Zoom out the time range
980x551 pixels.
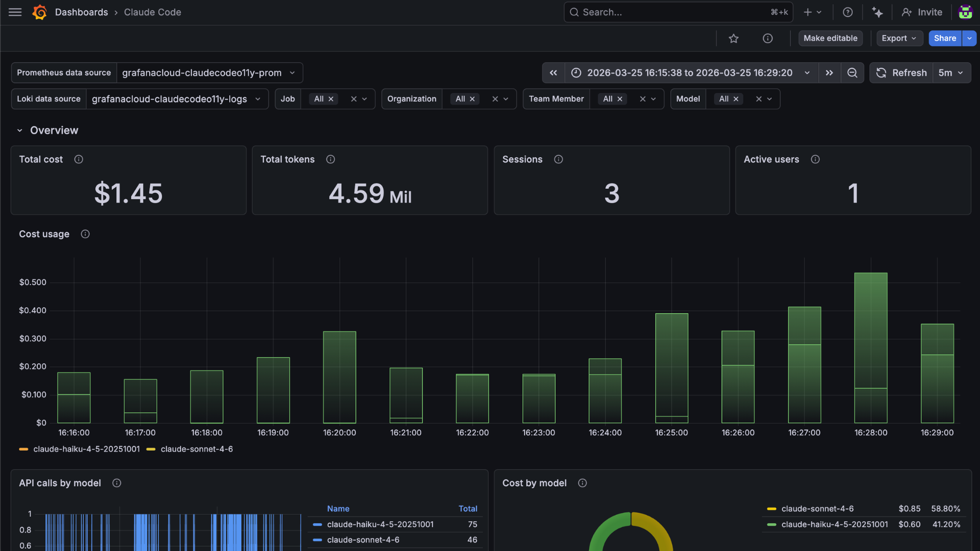852,73
